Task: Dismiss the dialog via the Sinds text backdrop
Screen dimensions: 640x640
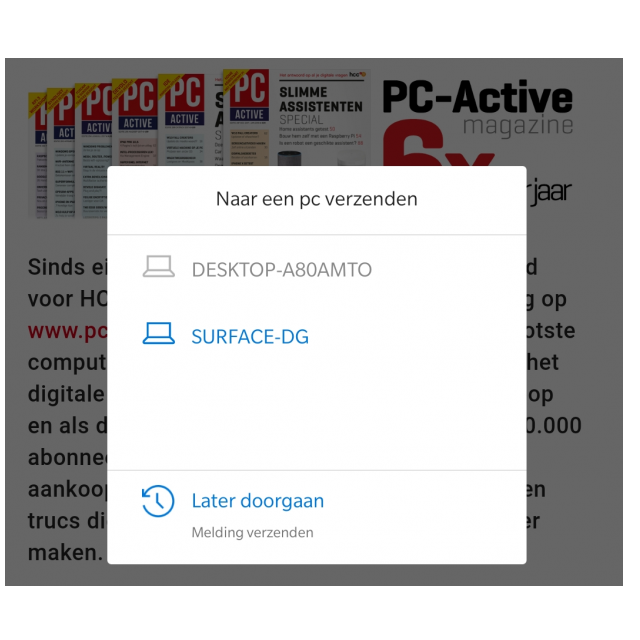Action: point(67,267)
